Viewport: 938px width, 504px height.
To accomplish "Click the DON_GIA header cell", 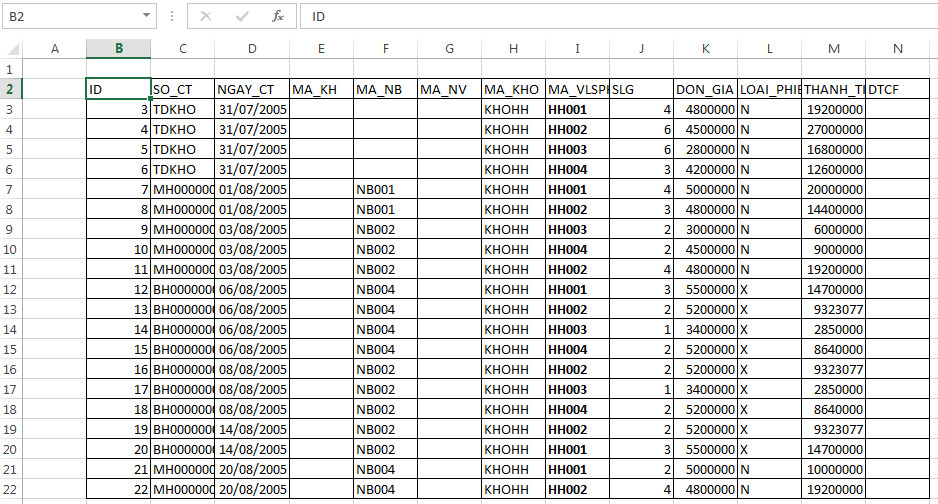I will [x=705, y=89].
